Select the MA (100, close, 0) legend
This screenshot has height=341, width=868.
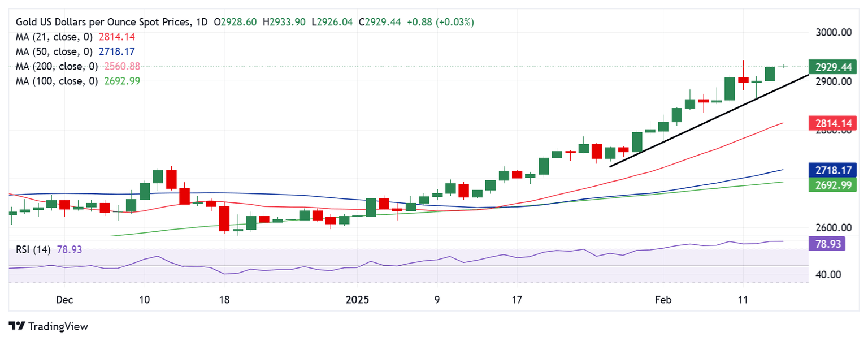click(x=55, y=81)
